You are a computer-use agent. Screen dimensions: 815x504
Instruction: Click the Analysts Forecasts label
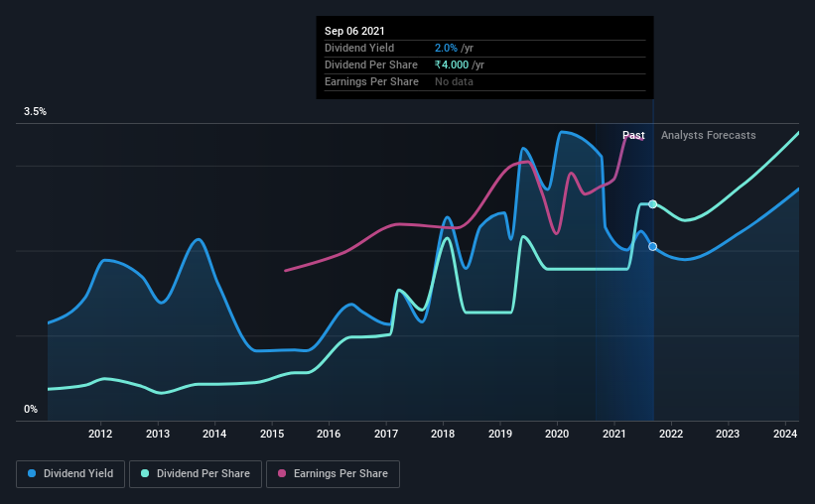point(709,135)
